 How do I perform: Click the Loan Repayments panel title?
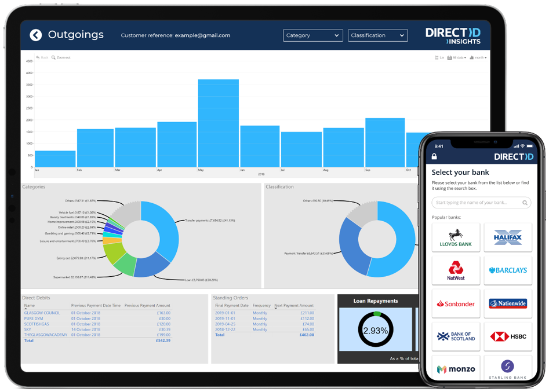pos(375,301)
